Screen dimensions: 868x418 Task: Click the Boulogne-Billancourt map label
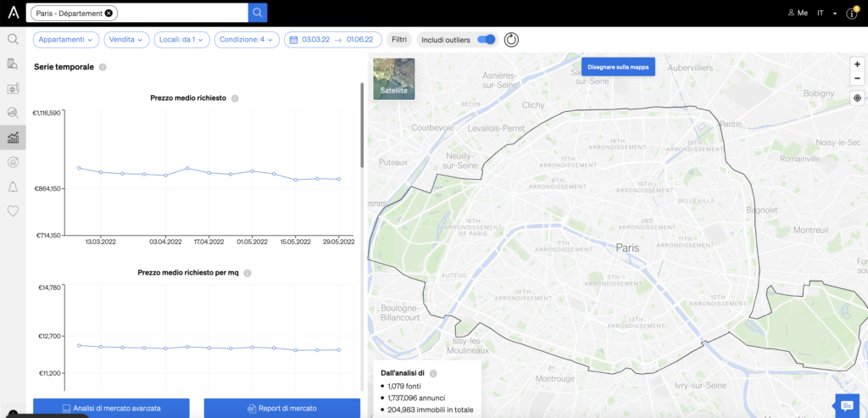[400, 313]
